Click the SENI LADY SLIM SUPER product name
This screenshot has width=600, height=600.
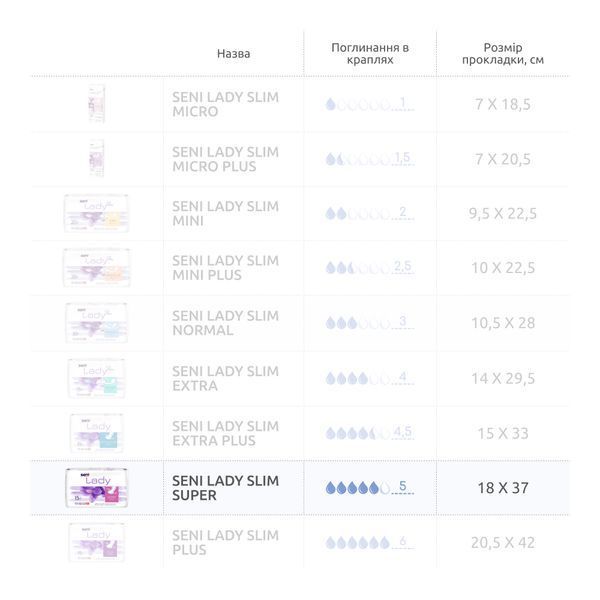pyautogui.click(x=225, y=488)
